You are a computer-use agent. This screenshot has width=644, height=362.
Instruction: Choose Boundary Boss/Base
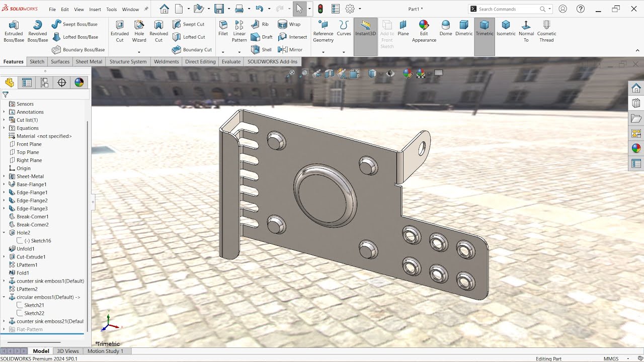click(x=78, y=50)
